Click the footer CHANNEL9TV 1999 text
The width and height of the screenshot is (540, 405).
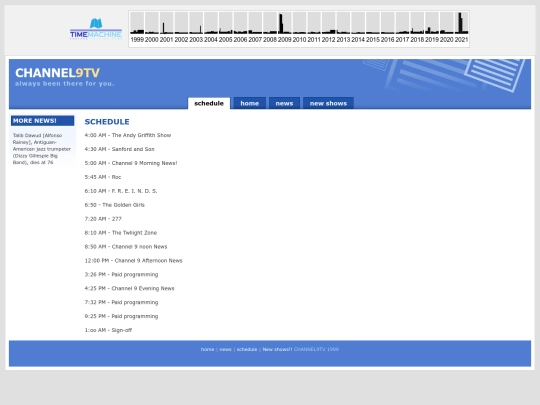point(316,349)
